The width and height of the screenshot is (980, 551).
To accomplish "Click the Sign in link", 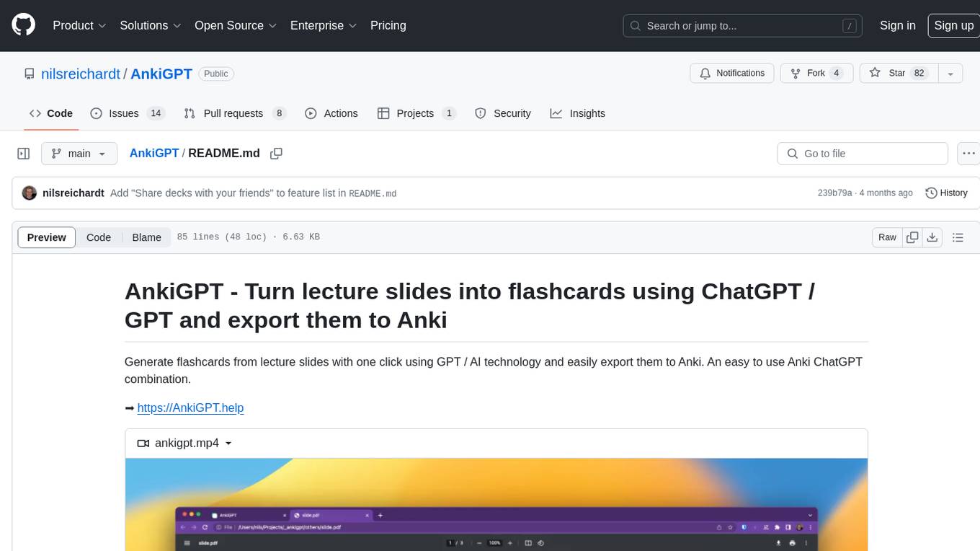I will pos(898,25).
